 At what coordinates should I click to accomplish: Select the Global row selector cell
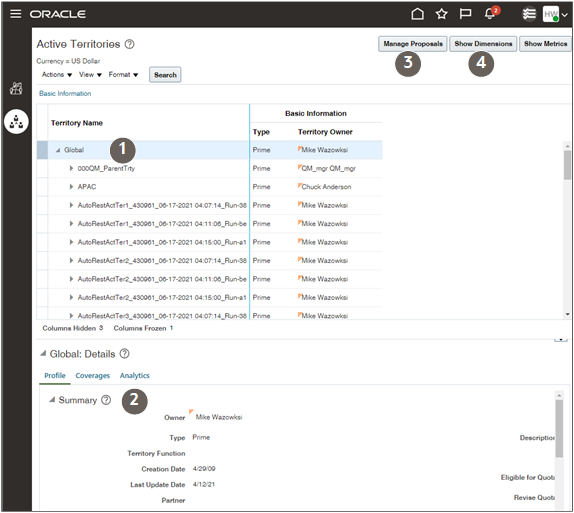[x=42, y=150]
